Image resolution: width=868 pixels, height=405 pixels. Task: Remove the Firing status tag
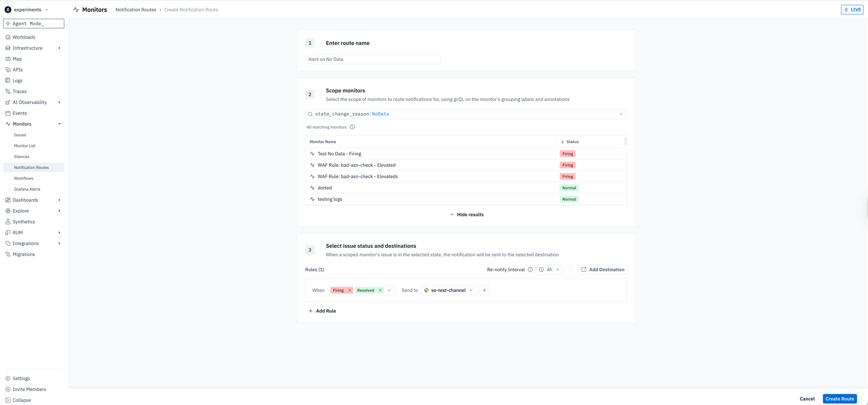(350, 290)
